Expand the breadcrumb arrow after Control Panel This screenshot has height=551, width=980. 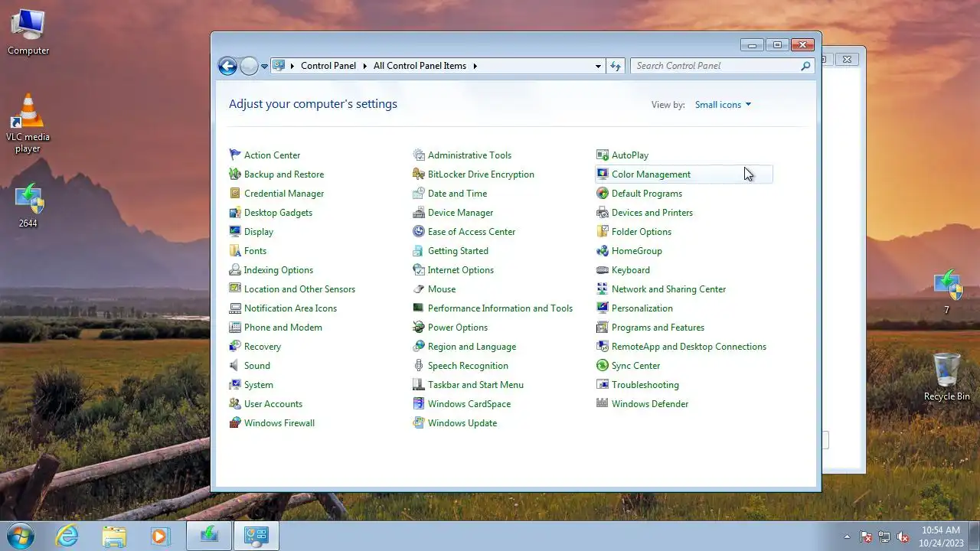point(364,66)
